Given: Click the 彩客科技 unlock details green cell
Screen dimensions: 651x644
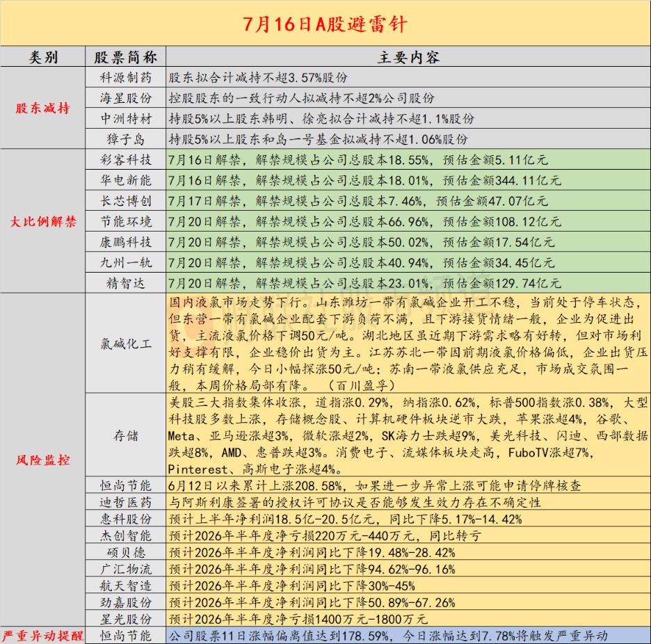Looking at the screenshot, I should [x=408, y=159].
